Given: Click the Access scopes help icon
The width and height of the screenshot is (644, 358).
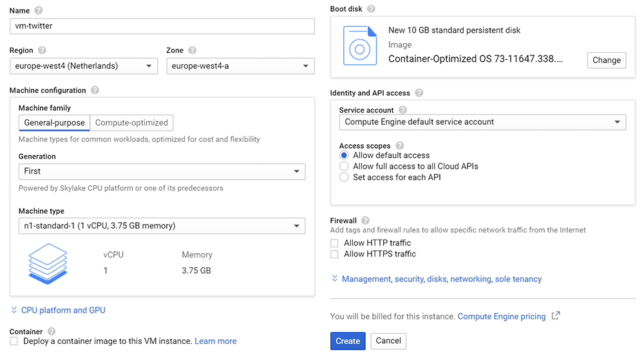Looking at the screenshot, I should (400, 146).
